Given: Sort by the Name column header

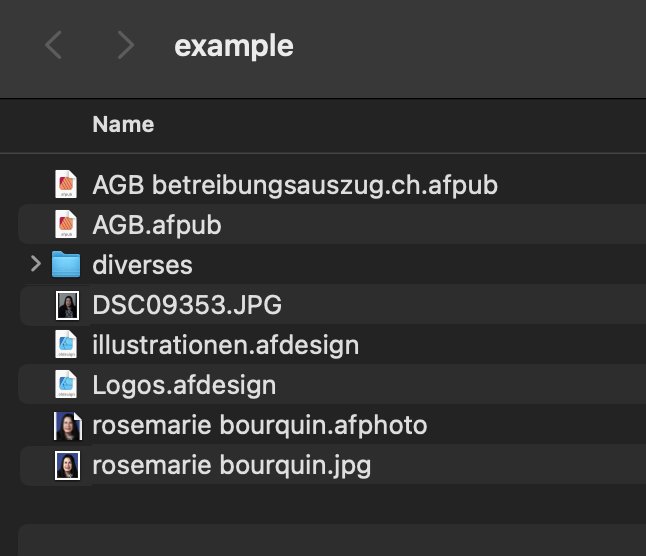Looking at the screenshot, I should pyautogui.click(x=123, y=124).
